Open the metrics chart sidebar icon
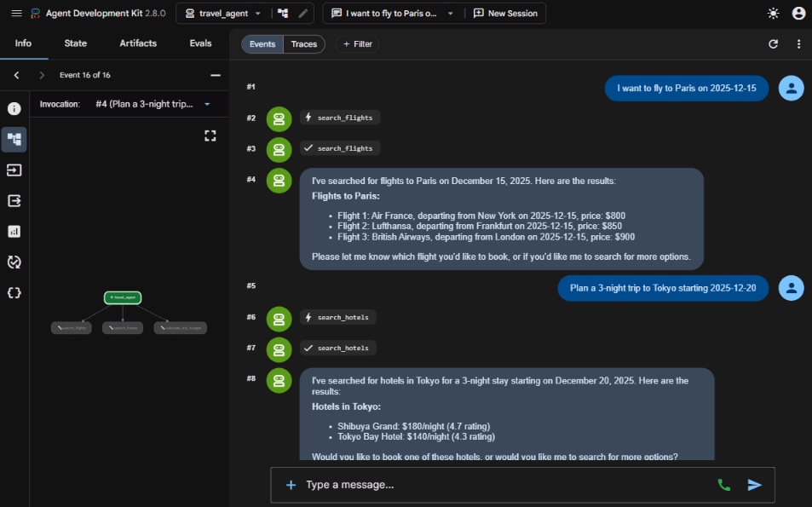 [14, 231]
